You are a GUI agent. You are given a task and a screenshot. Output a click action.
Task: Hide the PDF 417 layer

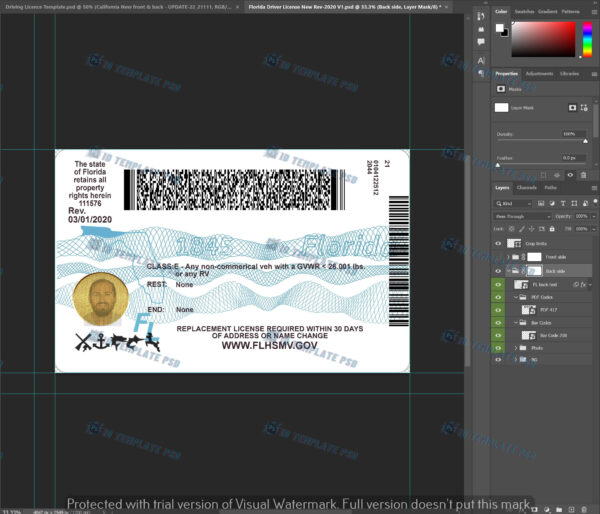point(498,310)
